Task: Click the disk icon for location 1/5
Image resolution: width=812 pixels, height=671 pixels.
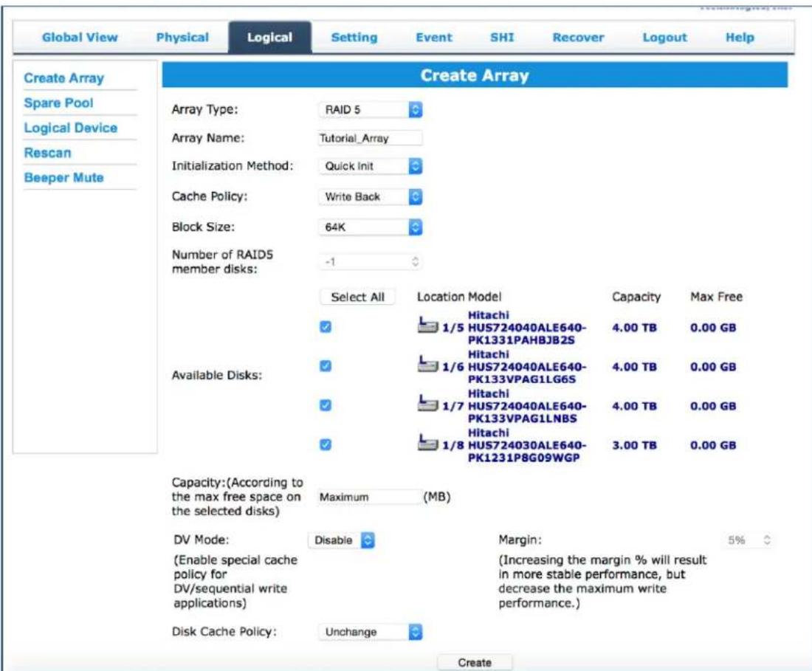Action: [x=427, y=326]
